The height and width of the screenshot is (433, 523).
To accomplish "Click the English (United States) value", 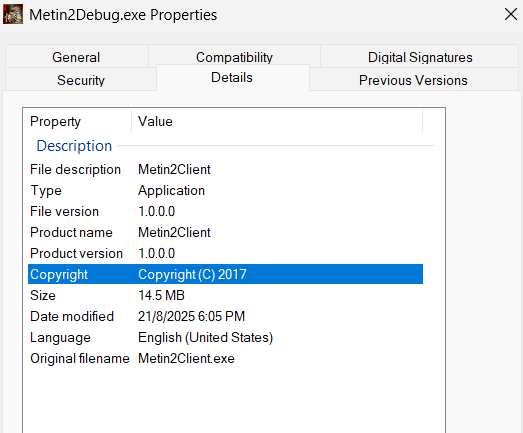I will (x=205, y=338).
